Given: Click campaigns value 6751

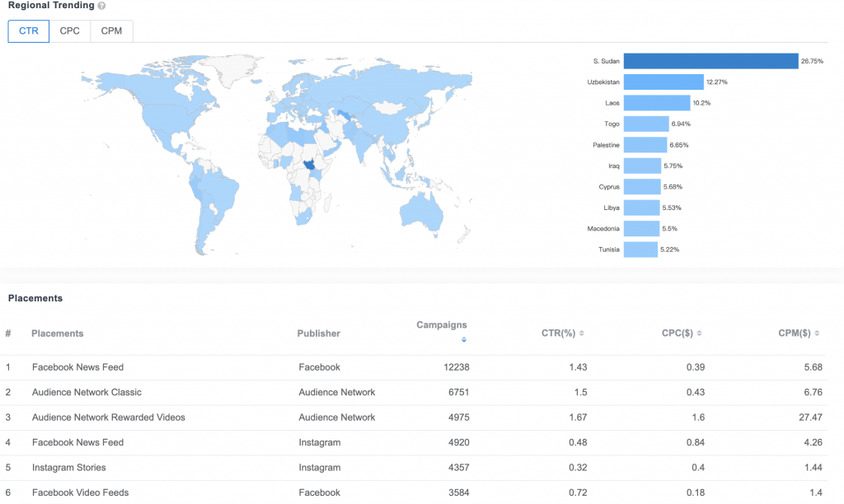Looking at the screenshot, I should pyautogui.click(x=458, y=393).
